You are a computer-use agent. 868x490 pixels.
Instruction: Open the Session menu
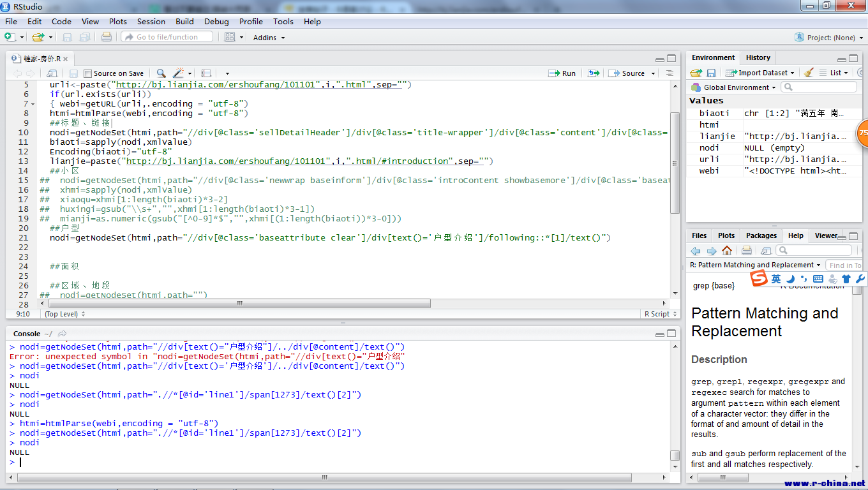click(x=151, y=21)
